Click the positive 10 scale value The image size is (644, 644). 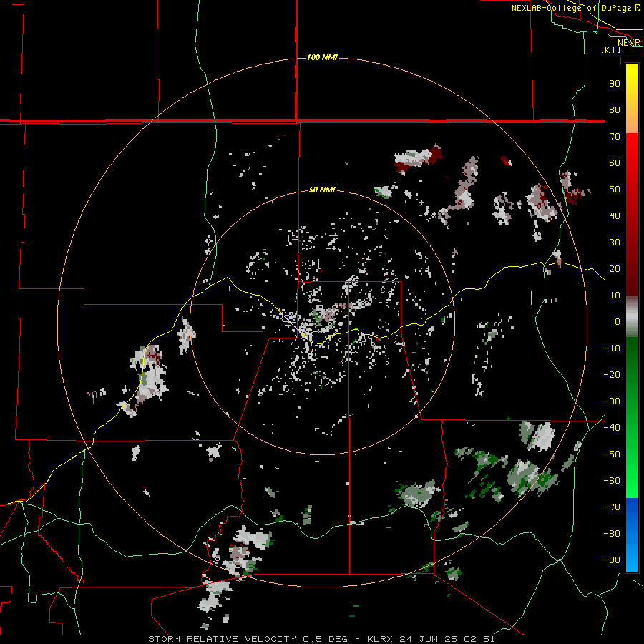pos(615,296)
